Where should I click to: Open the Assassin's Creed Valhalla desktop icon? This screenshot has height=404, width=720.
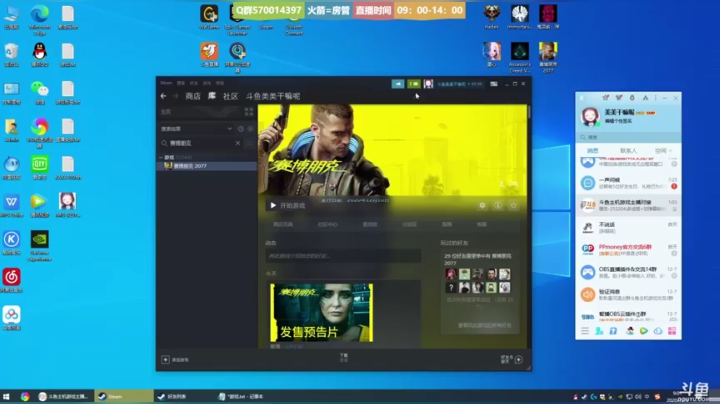click(519, 57)
